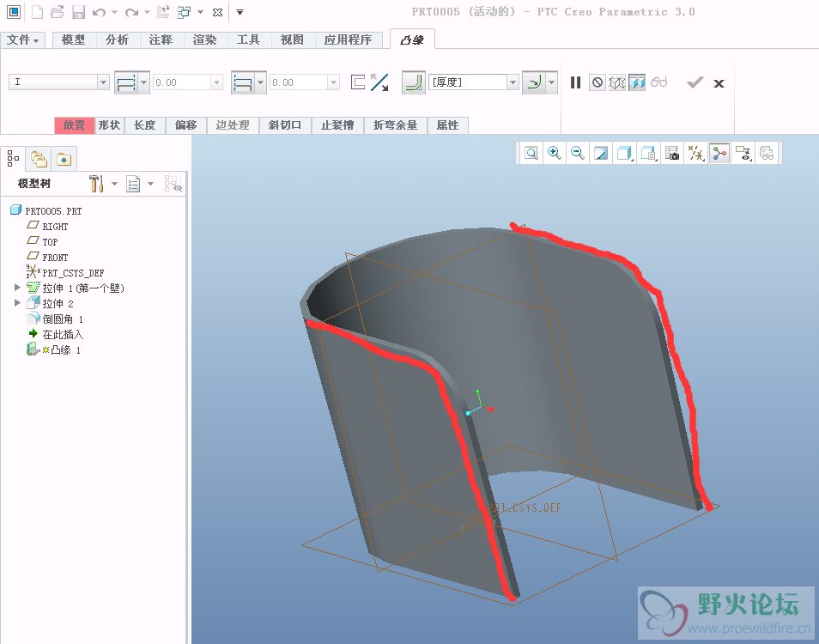Click the Repaint icon in graphics toolbar
This screenshot has width=819, height=644.
(x=601, y=154)
